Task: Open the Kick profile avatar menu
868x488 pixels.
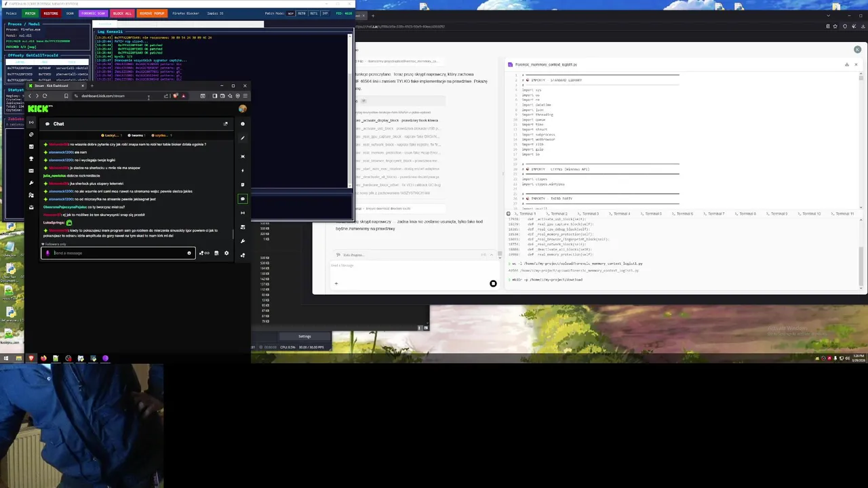Action: click(x=242, y=108)
